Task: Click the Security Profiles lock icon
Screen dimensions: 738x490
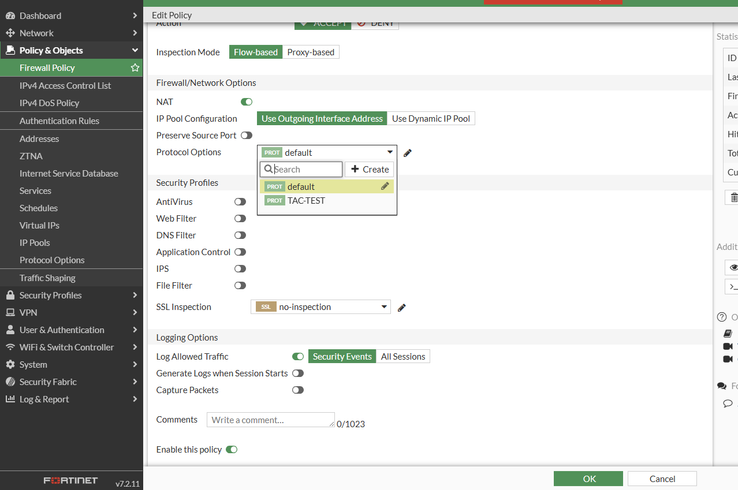Action: [x=10, y=295]
